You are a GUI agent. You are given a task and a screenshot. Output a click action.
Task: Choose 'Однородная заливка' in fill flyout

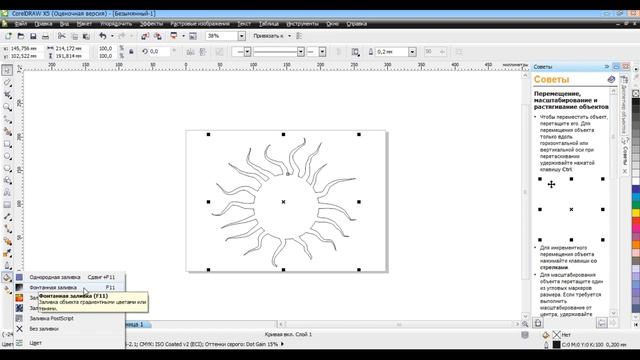(70, 277)
